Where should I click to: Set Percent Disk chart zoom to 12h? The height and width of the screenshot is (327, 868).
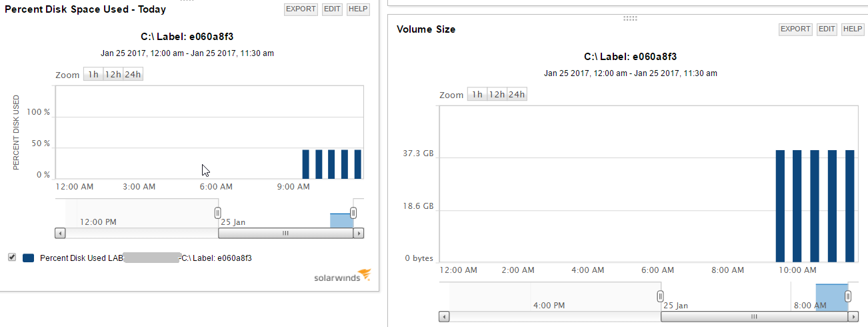click(113, 75)
